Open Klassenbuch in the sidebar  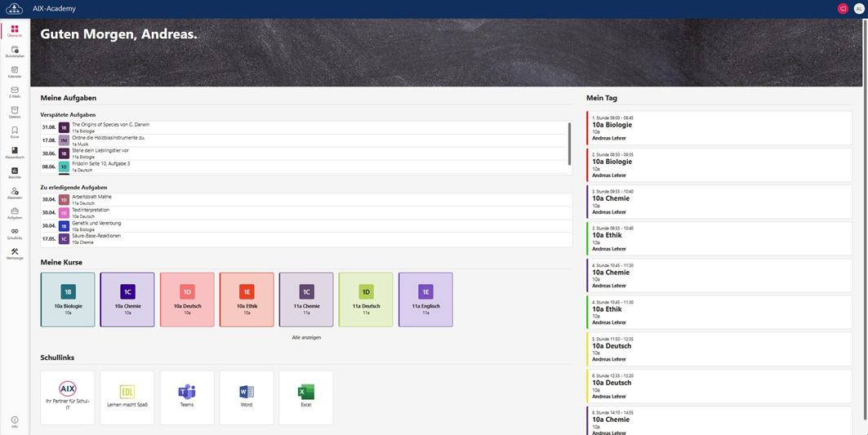pyautogui.click(x=15, y=153)
